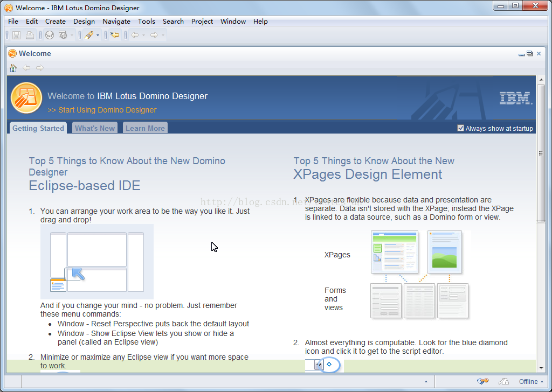Click the 'XPages' label beside the thumbnails
The image size is (552, 392).
point(337,255)
